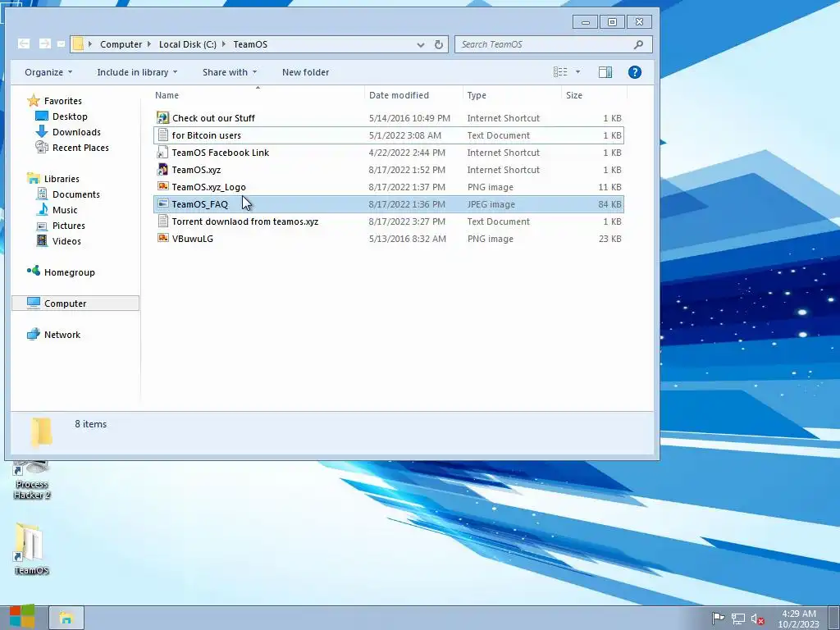Expand the view options dropdown arrow
840x630 pixels.
click(x=577, y=72)
